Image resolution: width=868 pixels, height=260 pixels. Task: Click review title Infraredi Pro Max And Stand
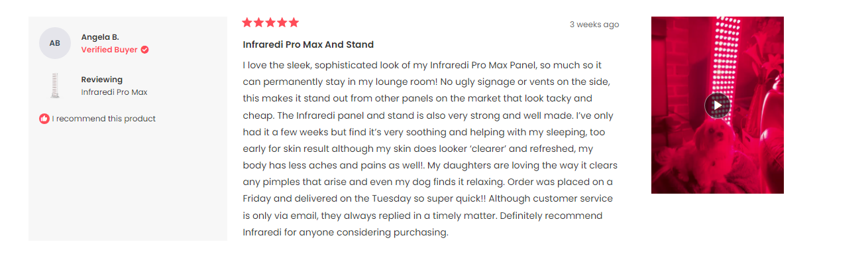click(x=308, y=44)
